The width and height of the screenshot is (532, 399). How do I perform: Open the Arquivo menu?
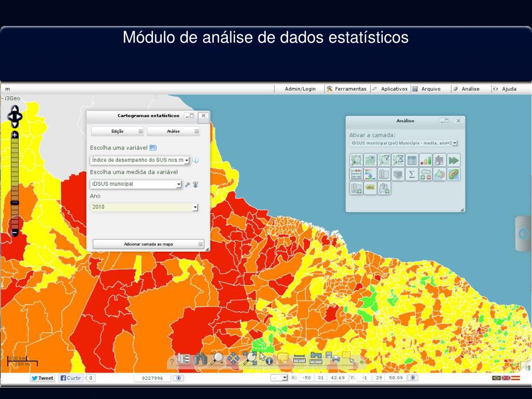point(427,89)
